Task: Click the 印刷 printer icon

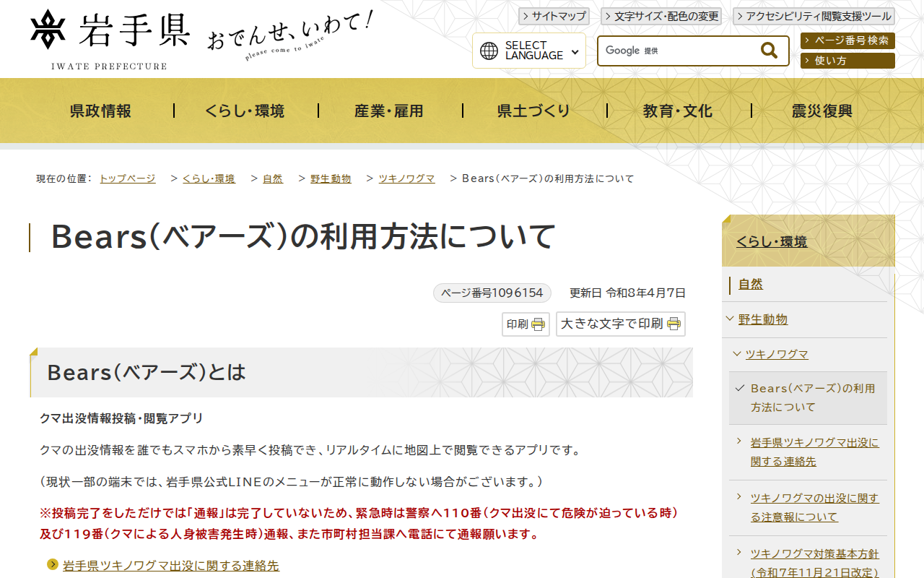Action: point(536,324)
